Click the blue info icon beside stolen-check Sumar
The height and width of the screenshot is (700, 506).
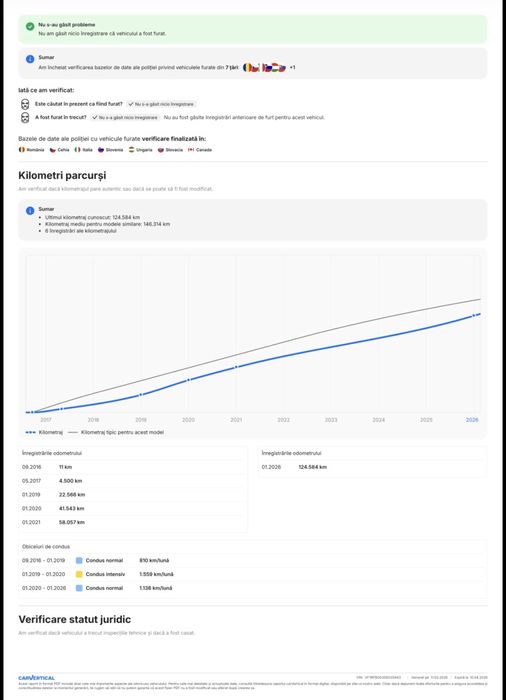tap(30, 59)
